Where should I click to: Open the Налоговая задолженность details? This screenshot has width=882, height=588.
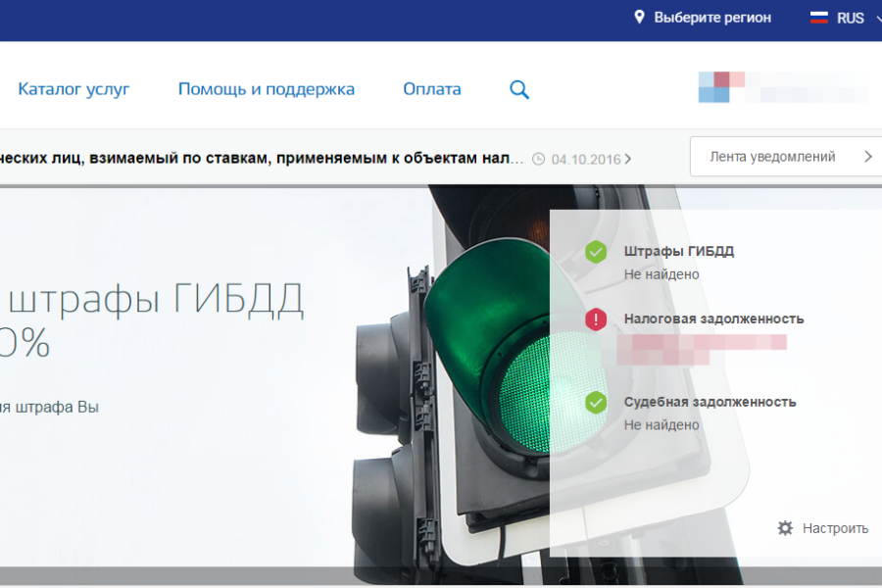[x=712, y=318]
